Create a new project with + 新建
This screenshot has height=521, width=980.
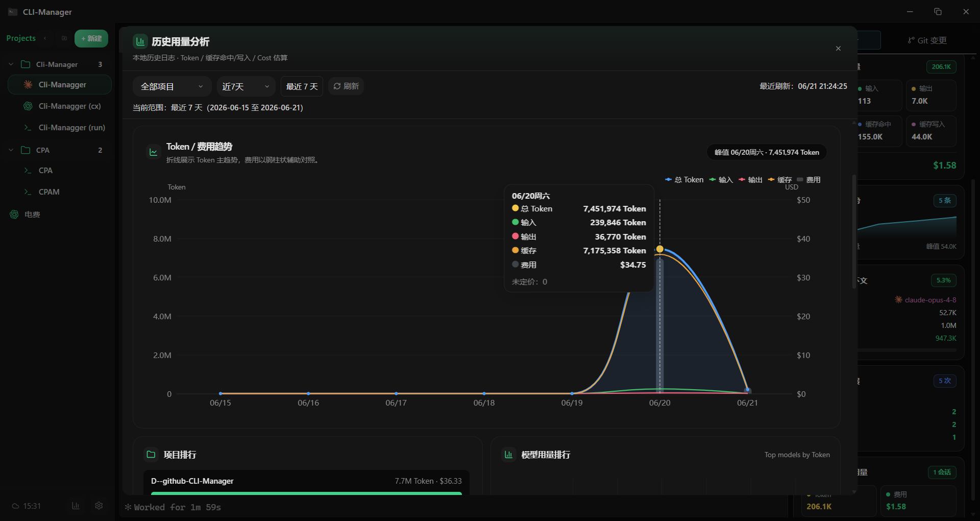(x=91, y=38)
